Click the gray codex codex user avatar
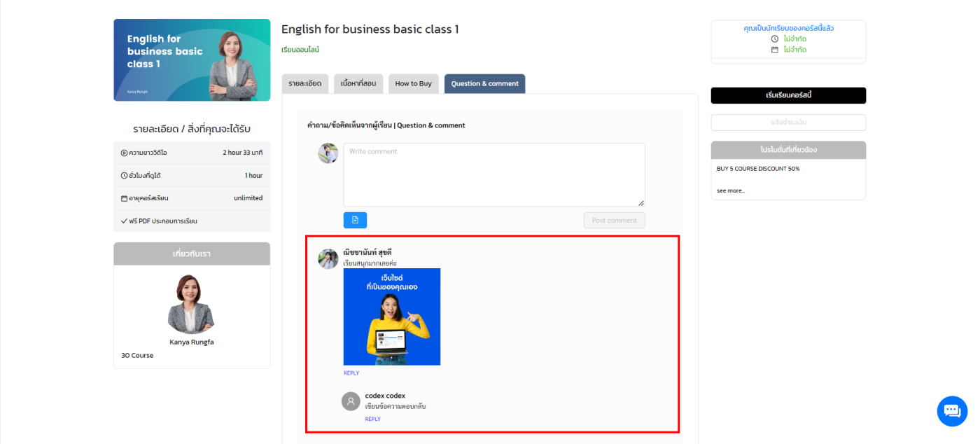Image resolution: width=980 pixels, height=444 pixels. click(x=351, y=401)
